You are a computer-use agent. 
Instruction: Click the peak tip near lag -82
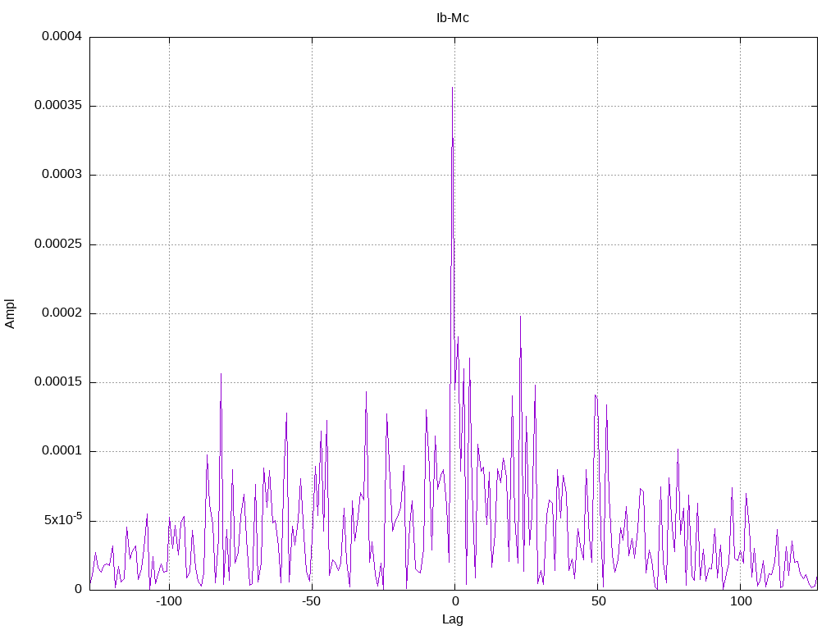click(221, 374)
